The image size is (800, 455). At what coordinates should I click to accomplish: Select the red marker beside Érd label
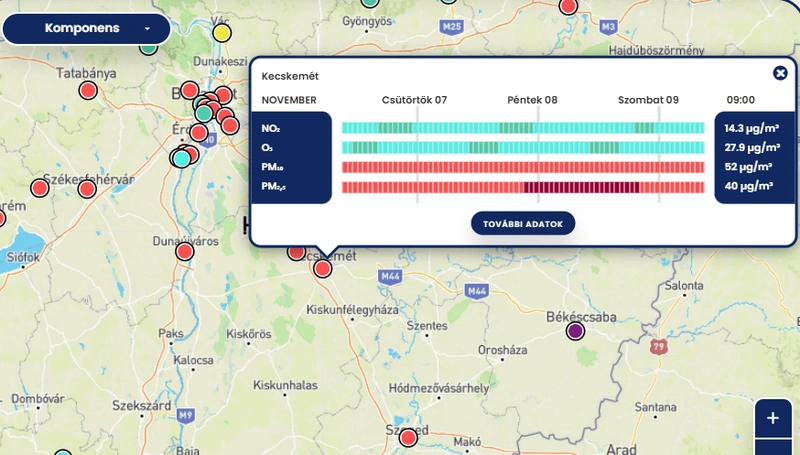199,133
